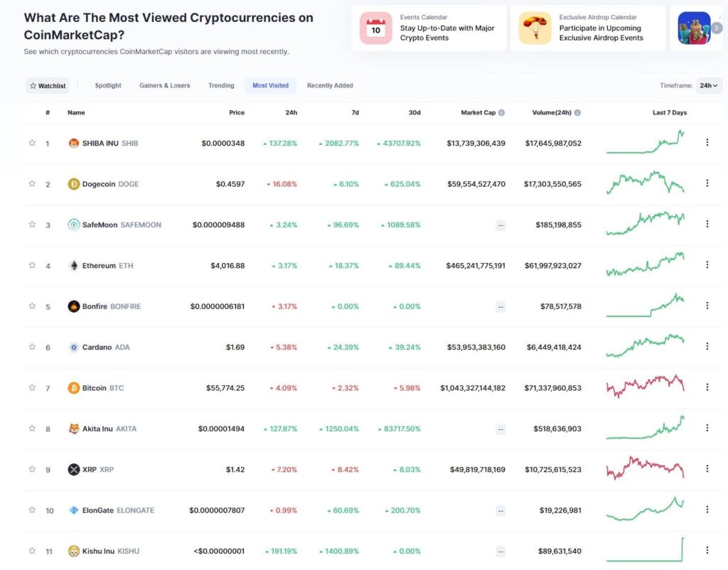Click the XRP black logo icon

pos(73,470)
